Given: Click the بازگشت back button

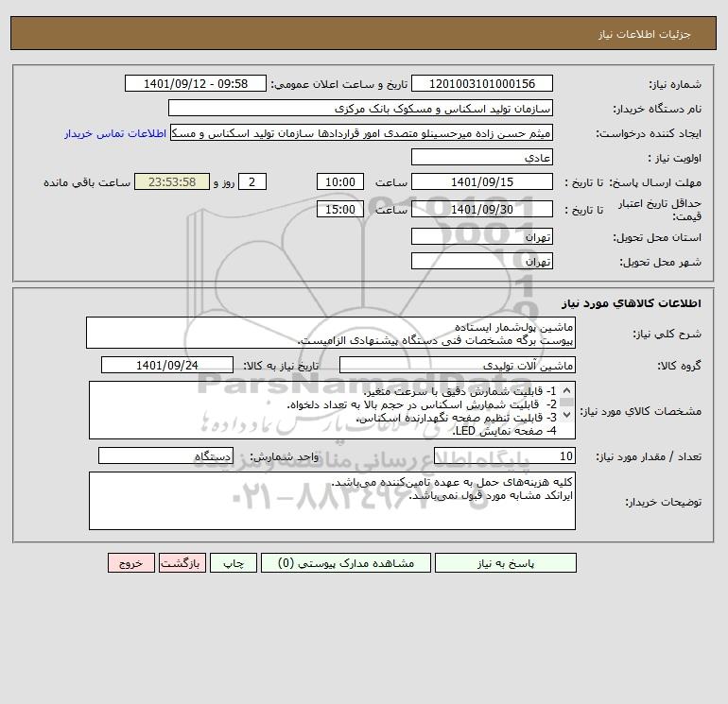Looking at the screenshot, I should [x=182, y=563].
